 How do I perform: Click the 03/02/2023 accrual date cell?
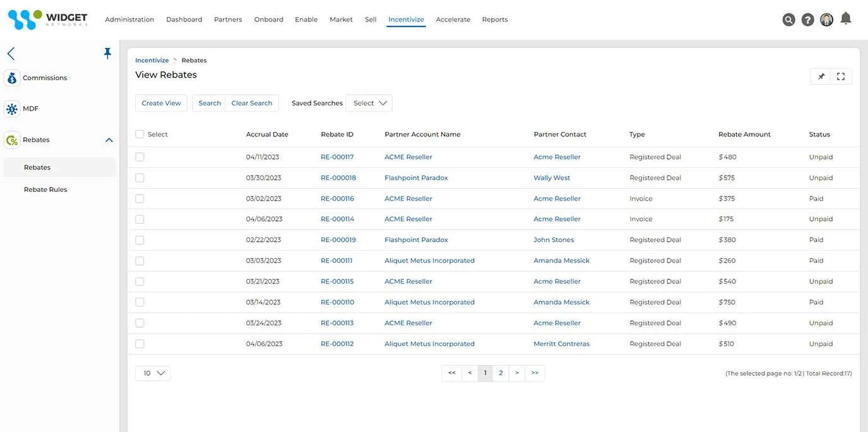264,199
